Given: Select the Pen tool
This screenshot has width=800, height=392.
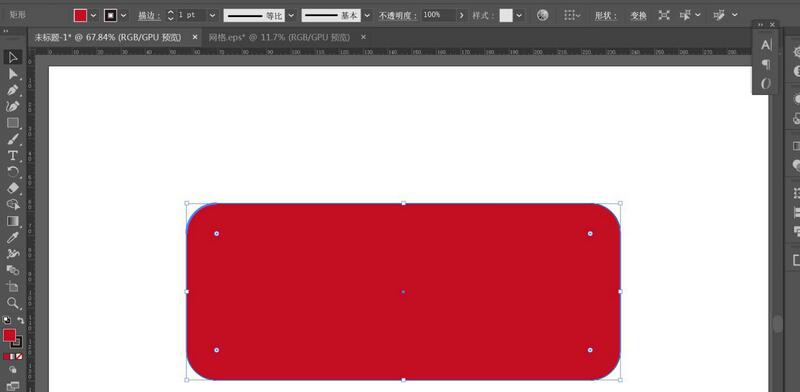Looking at the screenshot, I should [13, 90].
